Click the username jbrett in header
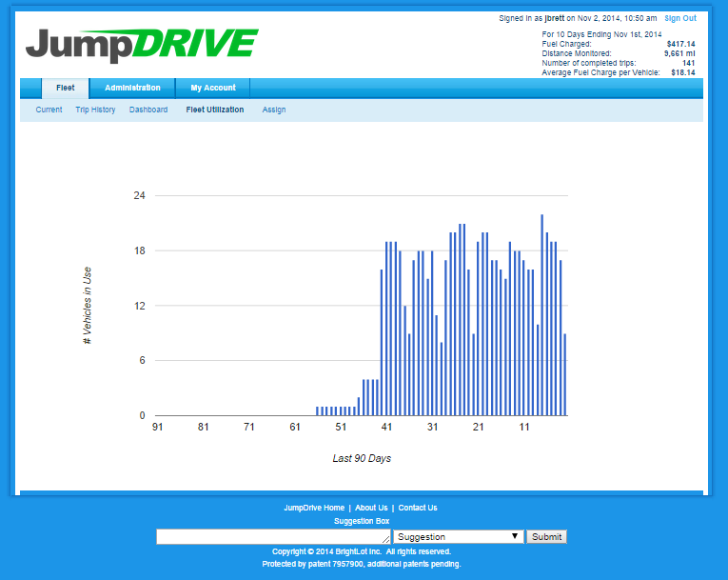 [555, 18]
